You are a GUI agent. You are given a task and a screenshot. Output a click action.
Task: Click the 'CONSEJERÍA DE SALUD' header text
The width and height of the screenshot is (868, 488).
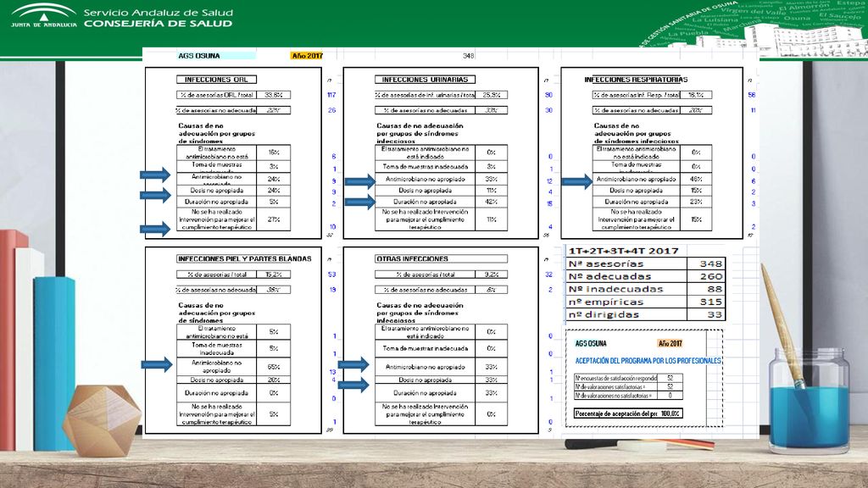tap(159, 23)
